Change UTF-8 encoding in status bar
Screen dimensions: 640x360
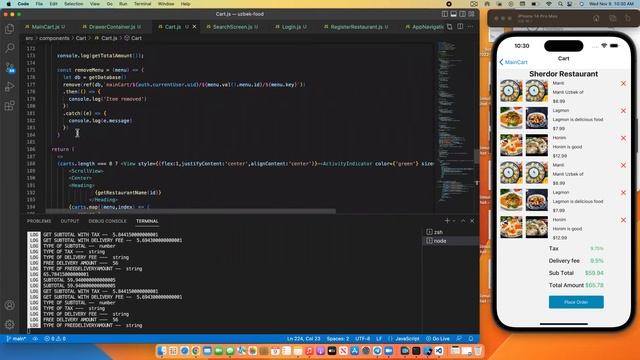pyautogui.click(x=362, y=339)
